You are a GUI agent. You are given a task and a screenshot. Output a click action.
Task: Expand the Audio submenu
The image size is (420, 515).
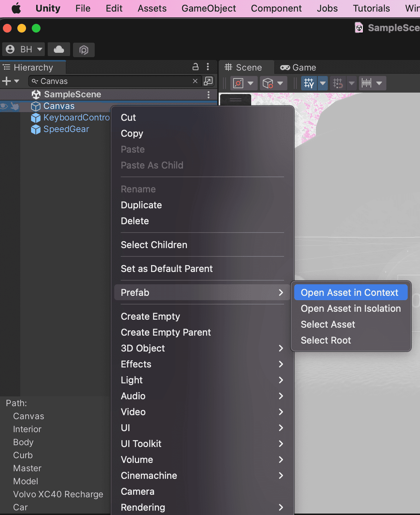pyautogui.click(x=202, y=396)
